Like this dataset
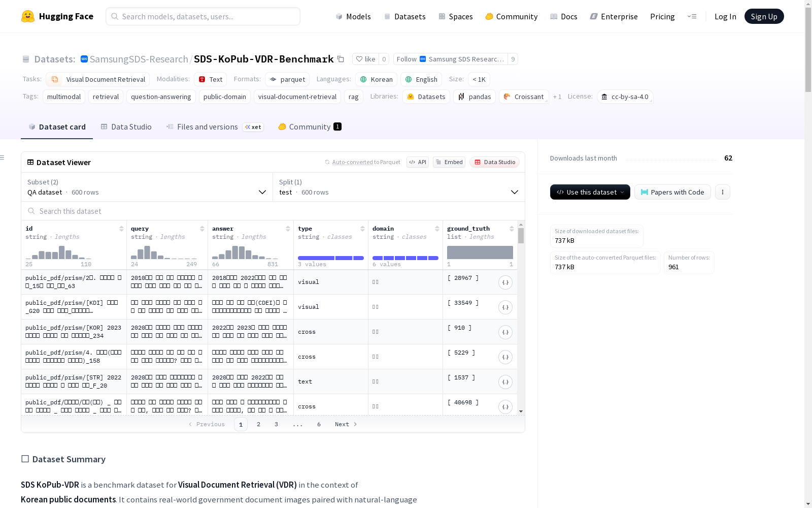Viewport: 812px width, 508px height. click(x=365, y=59)
